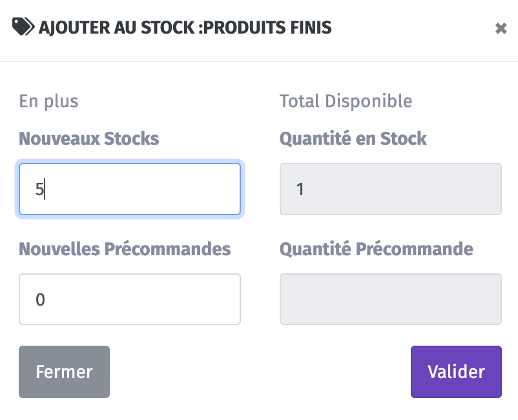Confirm the stock addition with Valider

pyautogui.click(x=456, y=372)
